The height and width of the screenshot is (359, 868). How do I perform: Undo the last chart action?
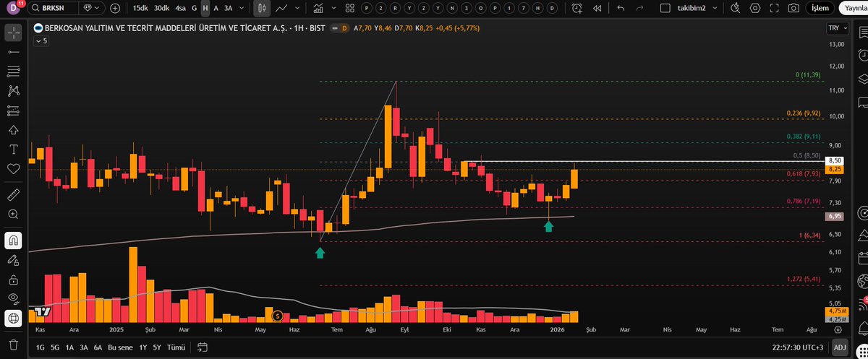click(621, 8)
